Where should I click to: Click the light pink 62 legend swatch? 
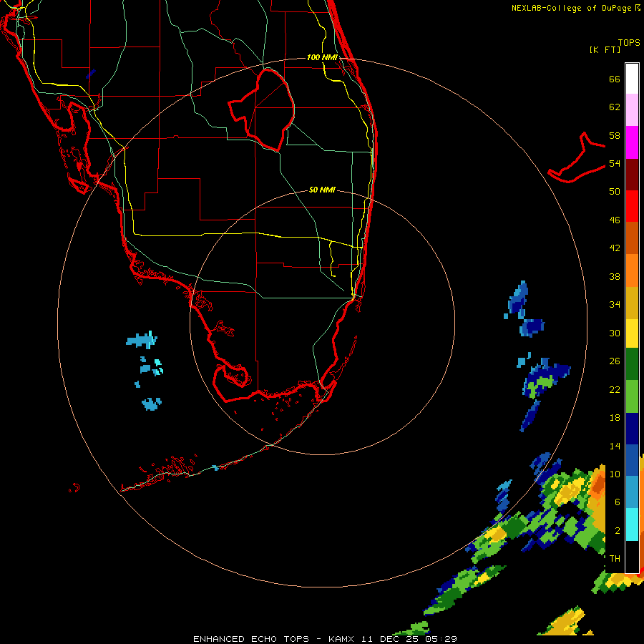pos(632,110)
